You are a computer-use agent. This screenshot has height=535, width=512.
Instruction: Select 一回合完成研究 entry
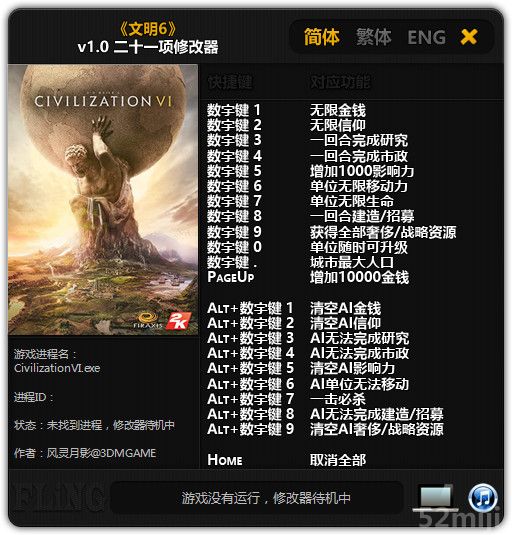359,140
